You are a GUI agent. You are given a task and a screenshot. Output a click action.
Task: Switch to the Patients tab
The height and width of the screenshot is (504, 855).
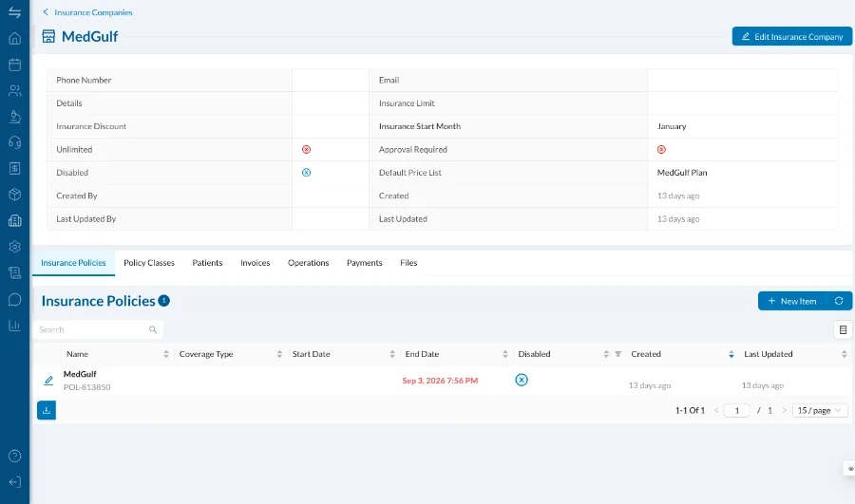207,263
